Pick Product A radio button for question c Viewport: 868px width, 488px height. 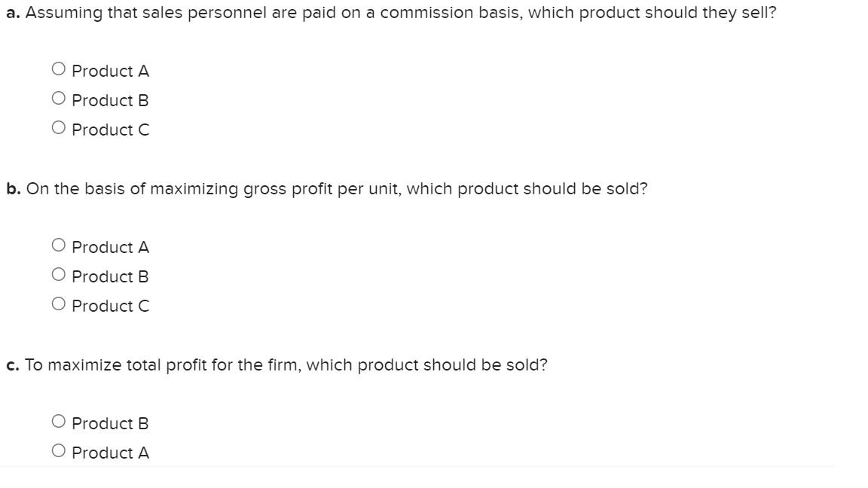pyautogui.click(x=59, y=451)
